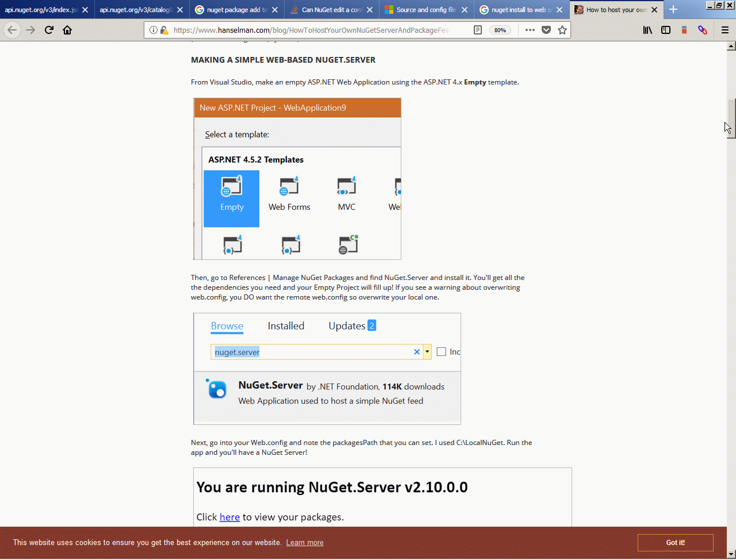Image resolution: width=736 pixels, height=560 pixels.
Task: Click the address bar URL field
Action: 311,30
